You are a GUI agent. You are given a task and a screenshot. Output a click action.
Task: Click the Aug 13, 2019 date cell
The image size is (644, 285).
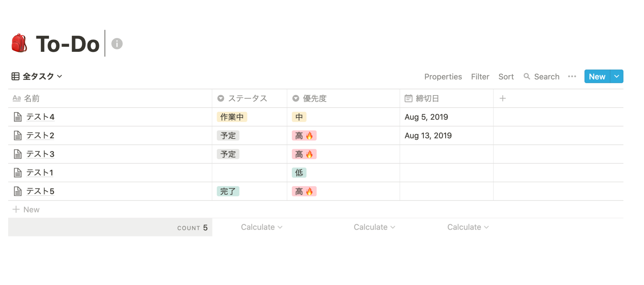[x=428, y=135]
